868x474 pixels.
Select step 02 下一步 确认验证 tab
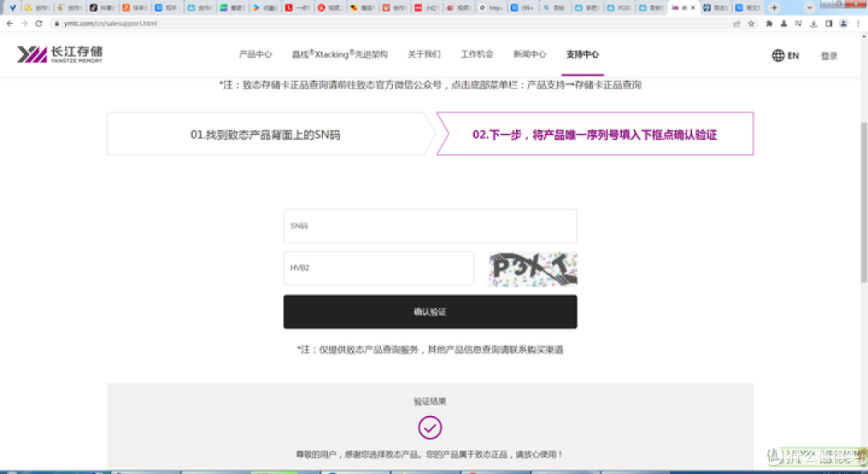[x=595, y=134]
